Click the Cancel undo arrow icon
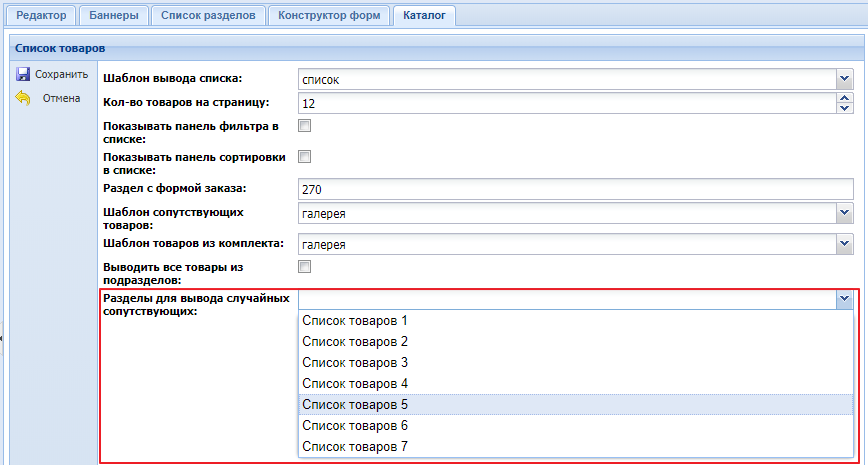 click(x=23, y=98)
